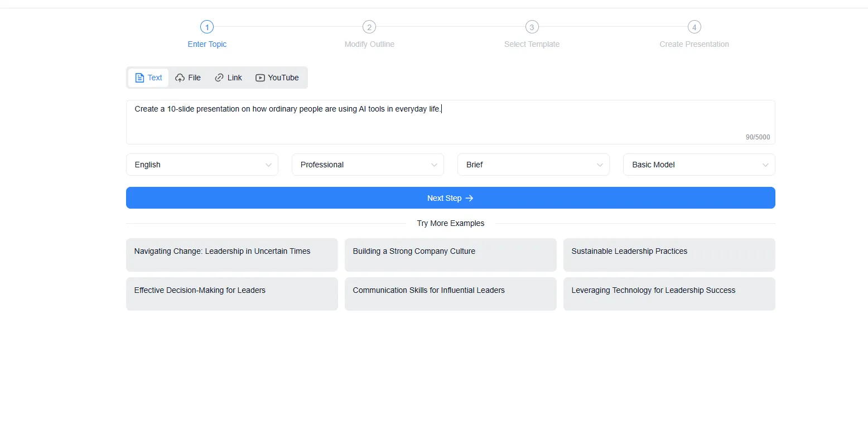
Task: Expand the Professional tone dropdown
Action: 368,165
